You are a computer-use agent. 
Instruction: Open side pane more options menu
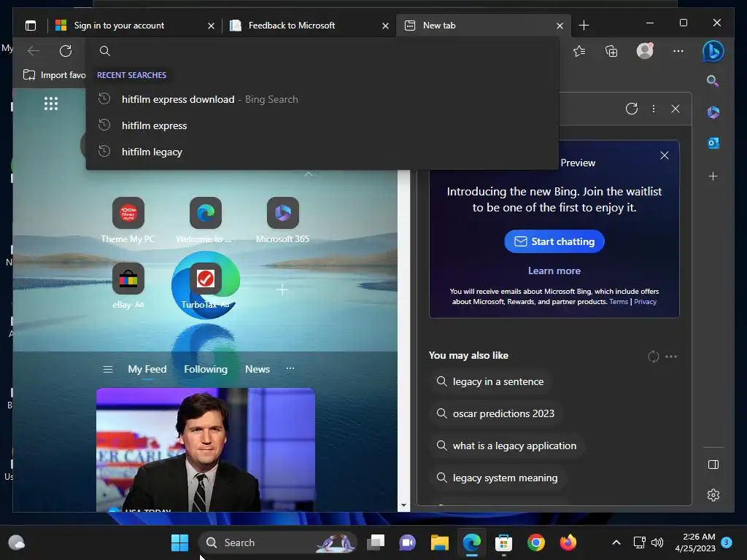654,109
